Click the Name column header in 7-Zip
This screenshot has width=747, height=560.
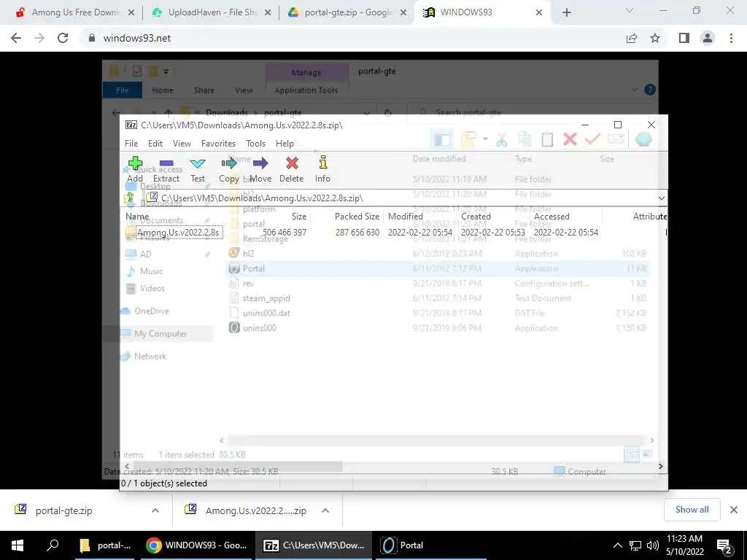(x=137, y=216)
